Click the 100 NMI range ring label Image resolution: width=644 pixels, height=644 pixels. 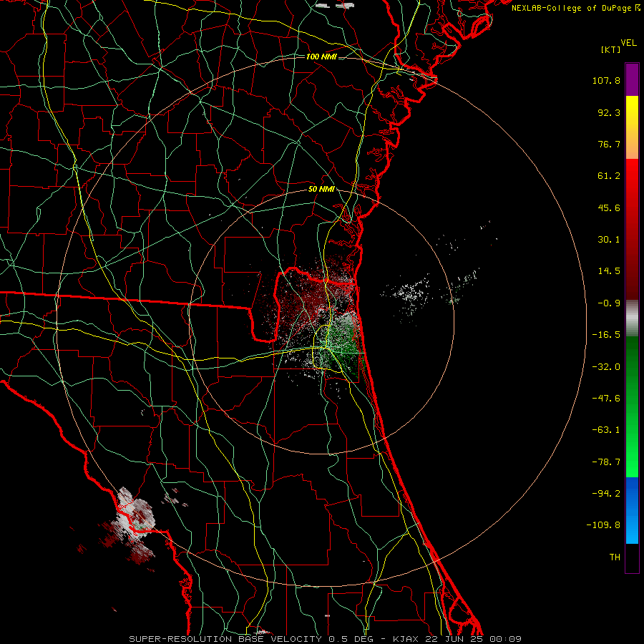point(321,57)
